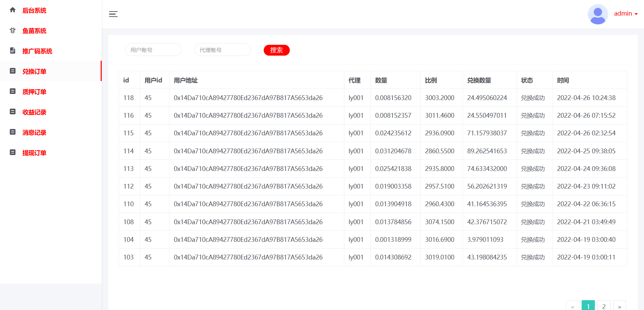The image size is (644, 310).
Task: Open the 提现订单 menu item
Action: coord(34,153)
